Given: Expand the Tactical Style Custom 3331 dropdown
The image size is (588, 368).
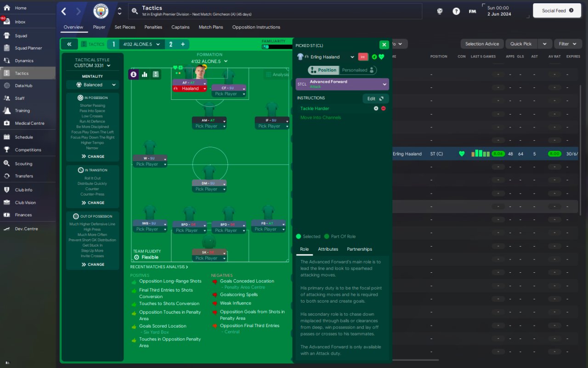Looking at the screenshot, I should (92, 66).
